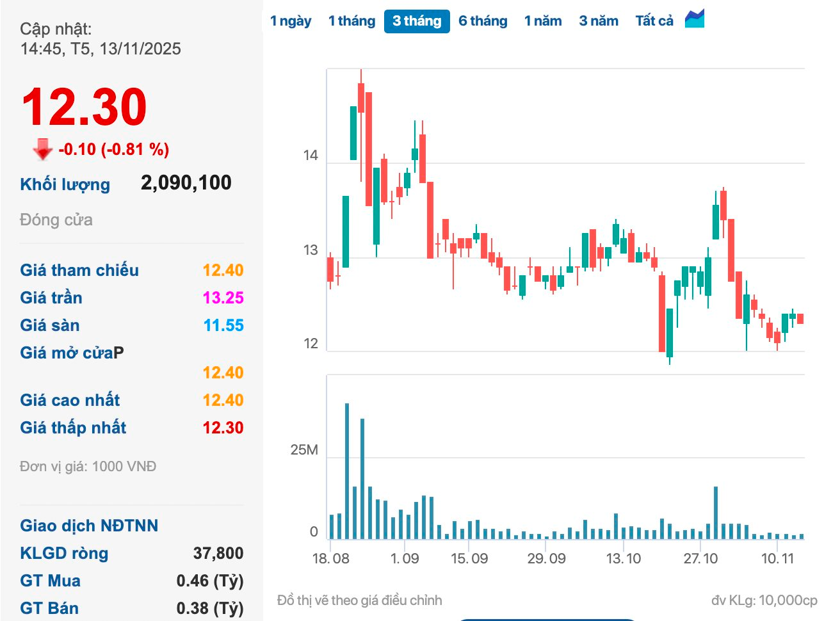This screenshot has height=621, width=840.
Task: Switch to the "1 năm" tab
Action: 543,20
